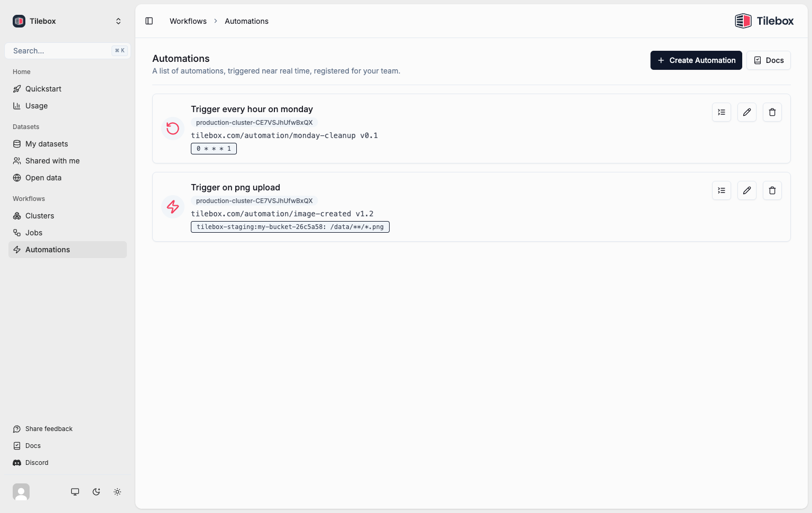Viewport: 812px width, 513px height.
Task: Select Usage in the Home section
Action: pyautogui.click(x=37, y=106)
